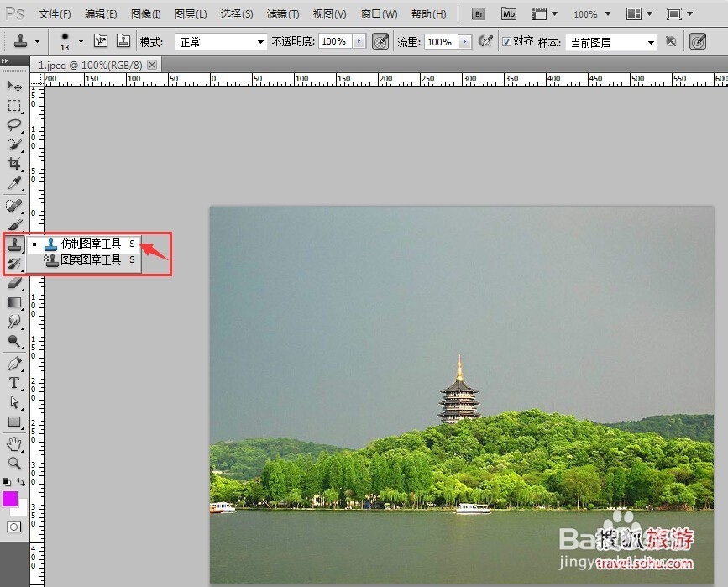Select the Blur/Smudge tool
The height and width of the screenshot is (587, 728).
[x=14, y=322]
